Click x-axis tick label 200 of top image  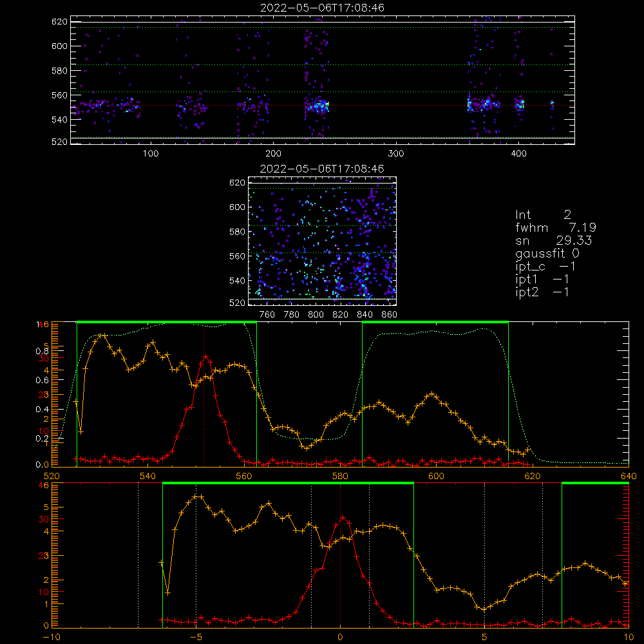coord(273,154)
